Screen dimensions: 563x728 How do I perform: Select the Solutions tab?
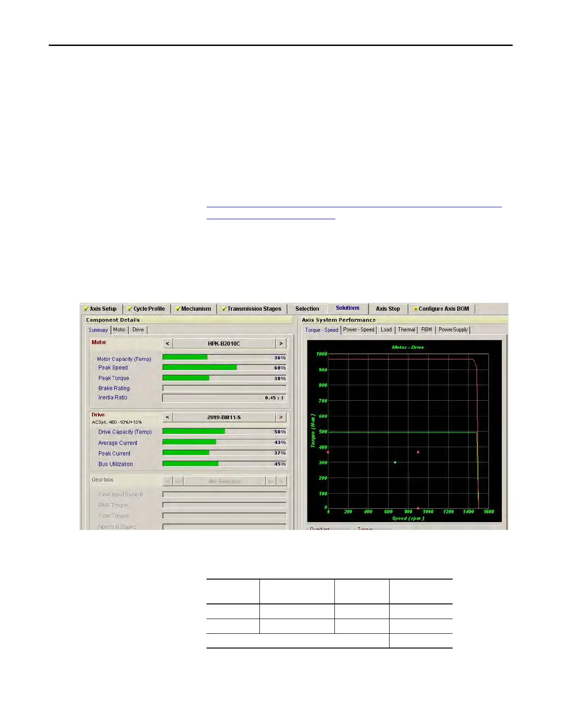(x=348, y=308)
